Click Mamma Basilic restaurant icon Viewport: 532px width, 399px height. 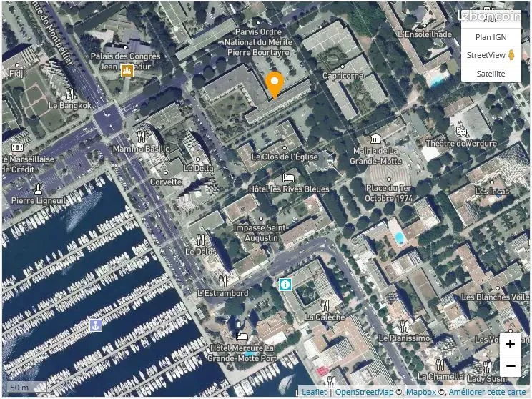coord(142,137)
